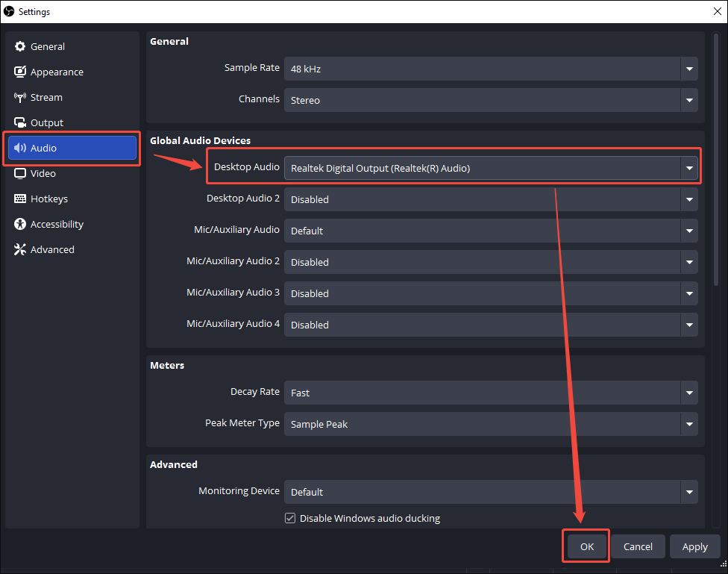The image size is (728, 574).
Task: Uncheck Disable Windows audio ducking
Action: 289,517
